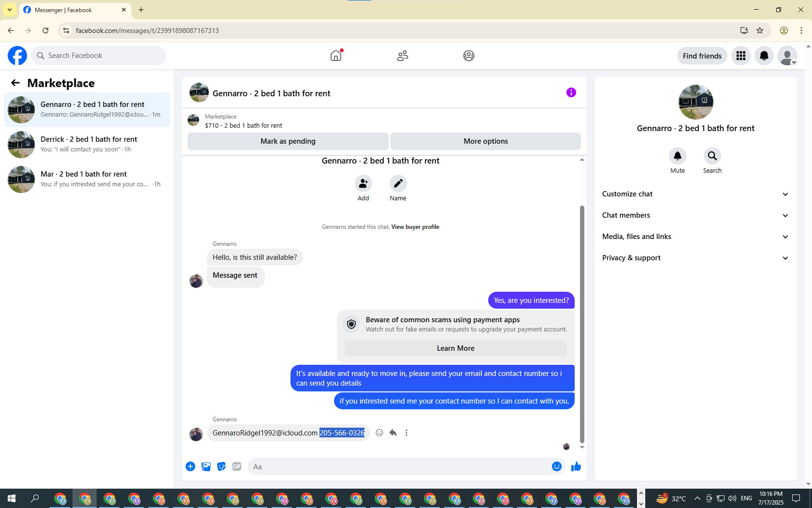The image size is (812, 508).
Task: Reload the page in browser
Action: 45,30
